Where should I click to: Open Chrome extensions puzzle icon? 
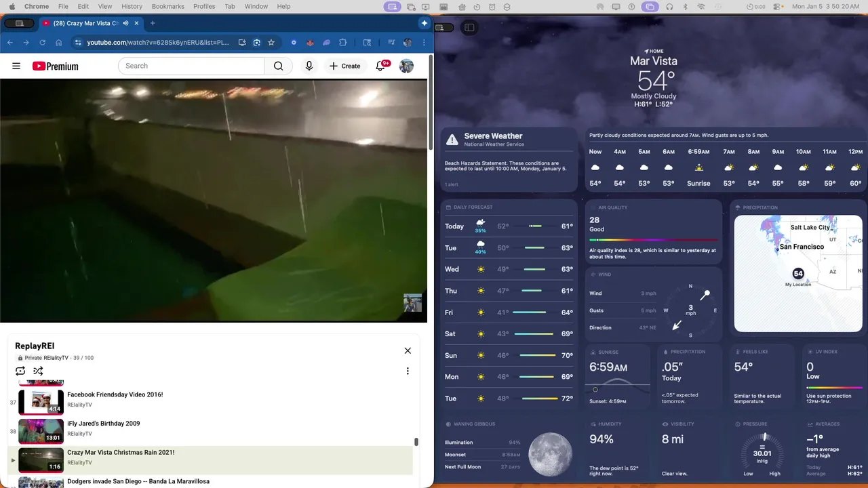pos(342,42)
